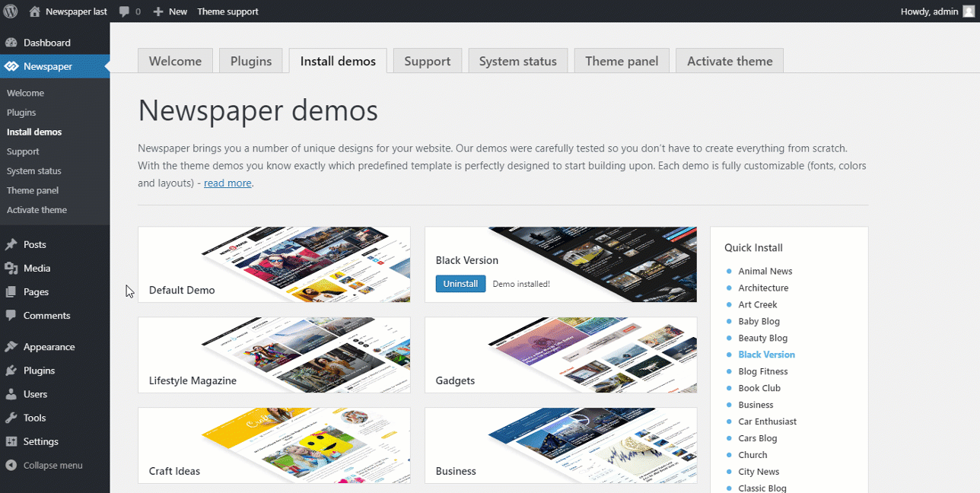This screenshot has width=980, height=493.
Task: Open the Activate theme tab
Action: pyautogui.click(x=730, y=61)
